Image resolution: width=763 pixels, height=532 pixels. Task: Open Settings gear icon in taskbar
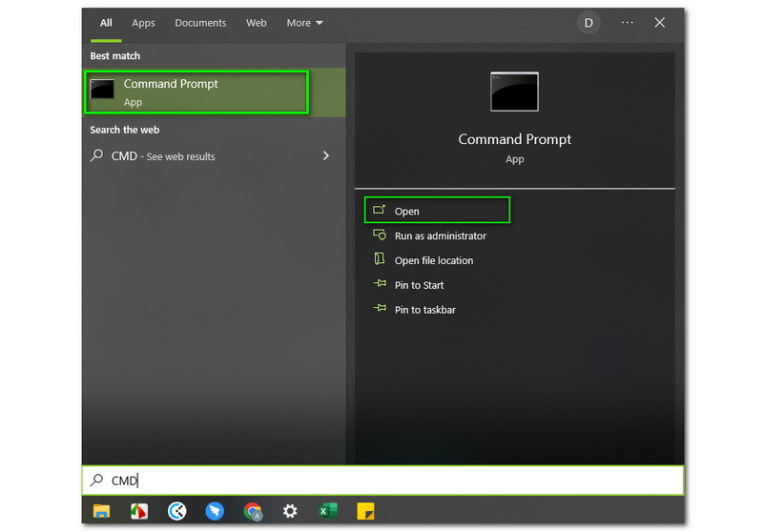click(x=290, y=512)
